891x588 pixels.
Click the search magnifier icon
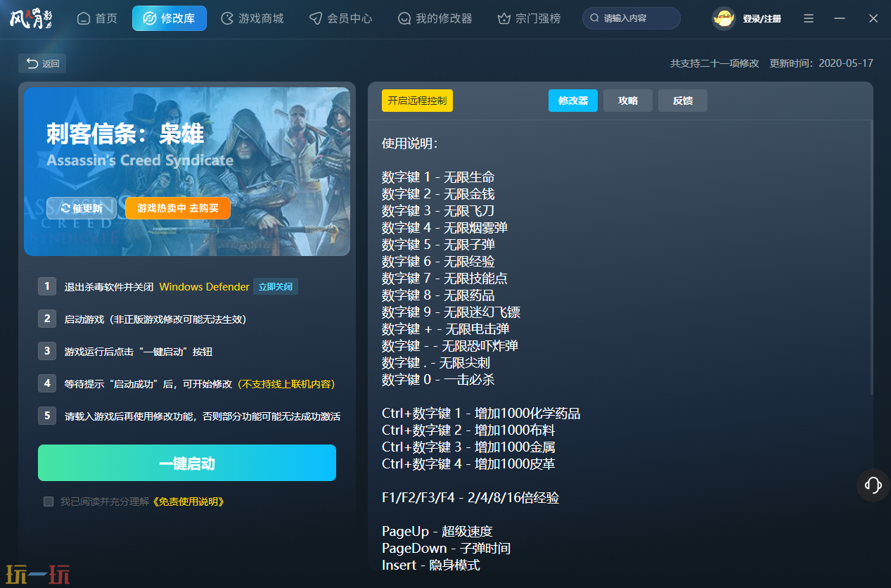point(594,18)
